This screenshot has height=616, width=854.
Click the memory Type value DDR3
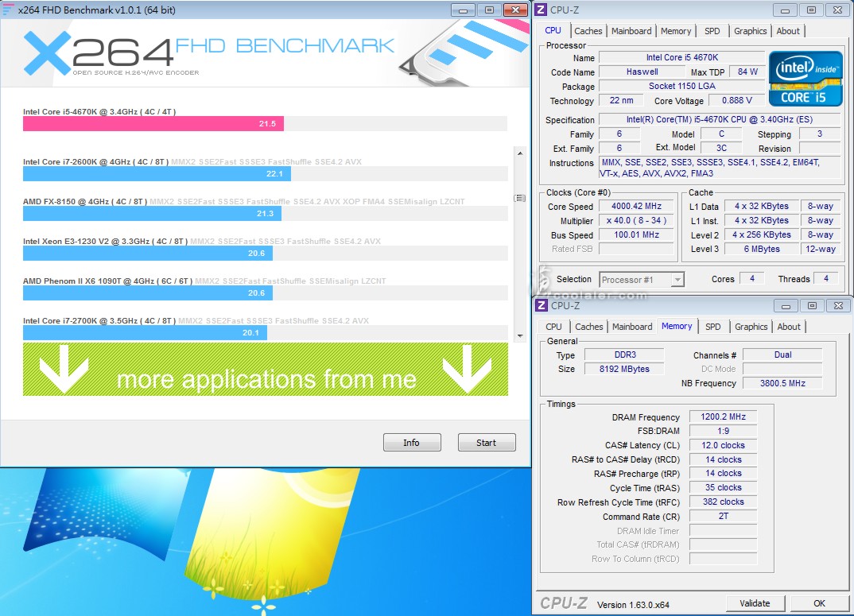coord(624,354)
